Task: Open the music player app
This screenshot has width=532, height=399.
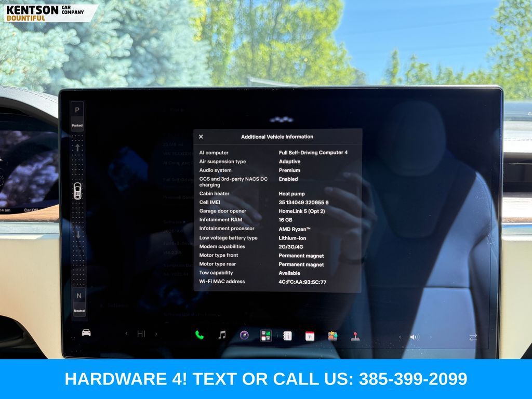Action: [222, 335]
